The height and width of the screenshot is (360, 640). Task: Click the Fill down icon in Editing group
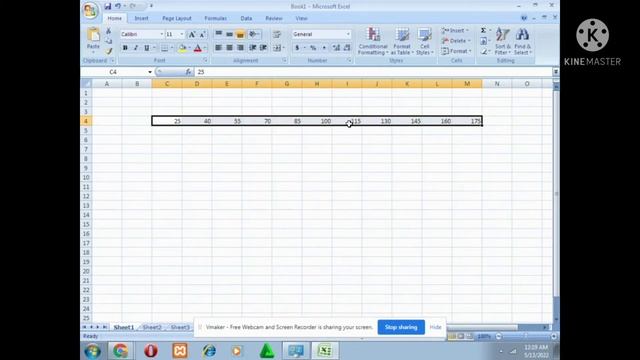(x=483, y=41)
